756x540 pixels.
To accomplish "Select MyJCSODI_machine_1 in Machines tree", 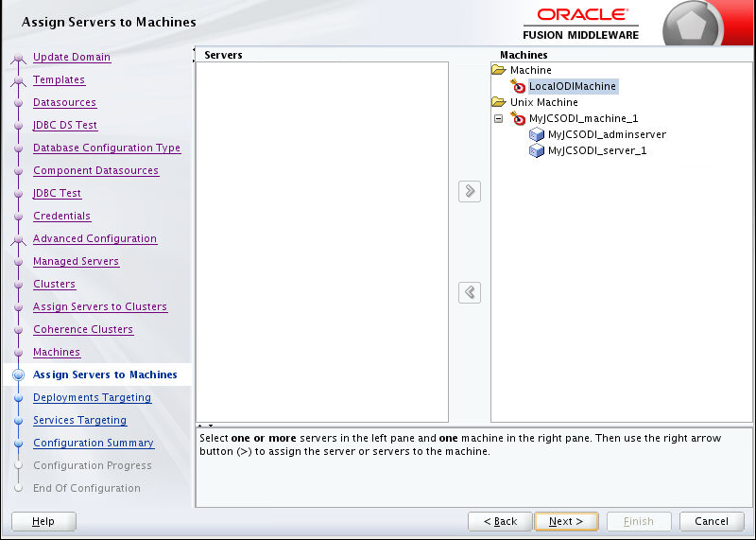I will [x=583, y=118].
